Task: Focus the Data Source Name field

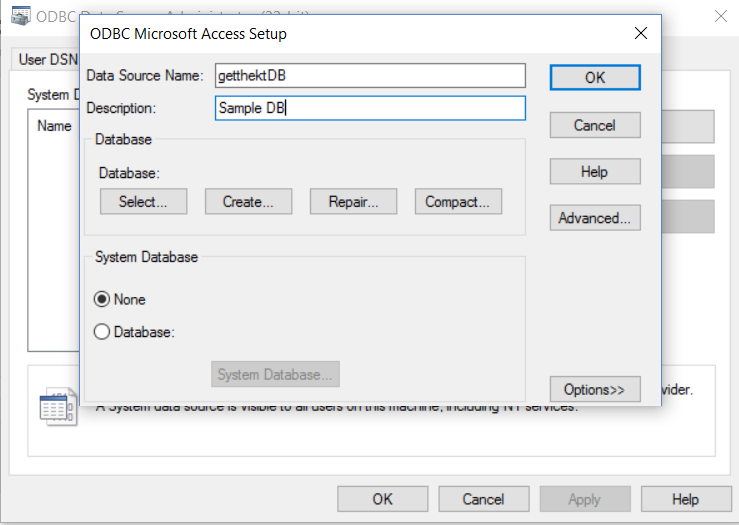Action: [370, 76]
